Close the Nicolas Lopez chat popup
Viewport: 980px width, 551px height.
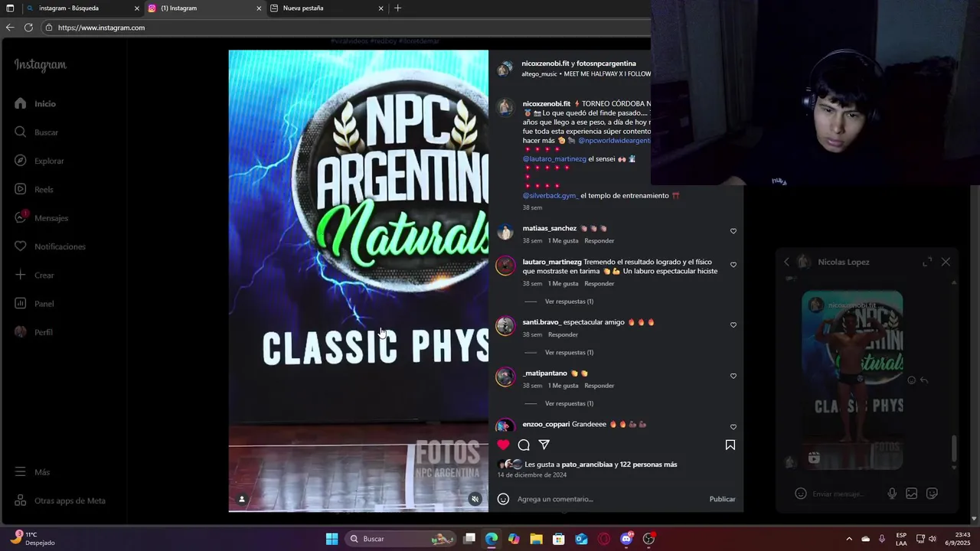pos(946,262)
